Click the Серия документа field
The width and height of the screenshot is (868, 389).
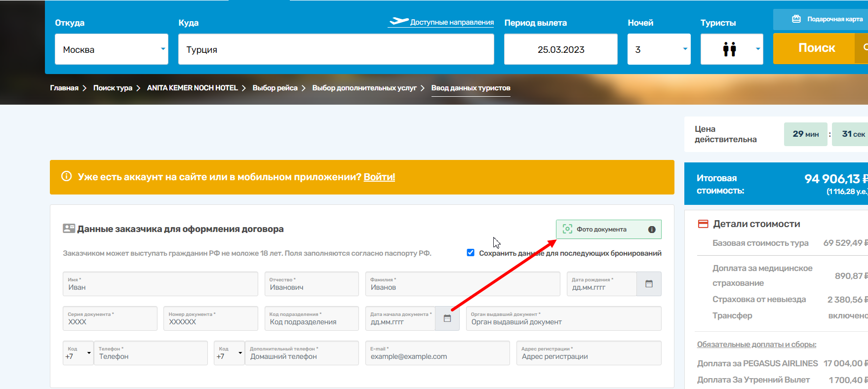coord(110,318)
